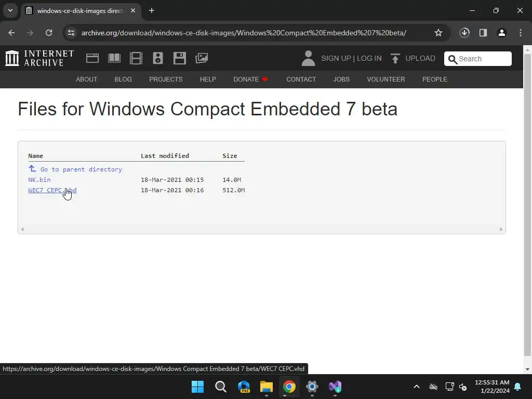Open the Texts book icon
This screenshot has height=399, width=532.
coord(114,58)
